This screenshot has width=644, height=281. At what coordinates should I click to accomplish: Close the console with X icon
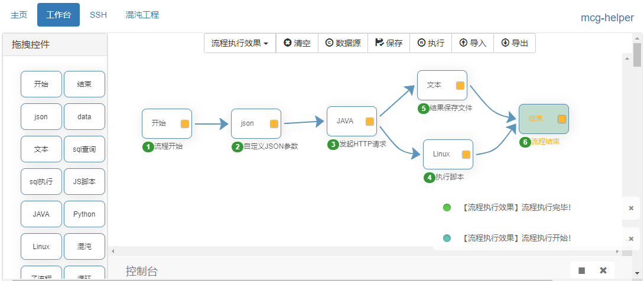tap(603, 270)
